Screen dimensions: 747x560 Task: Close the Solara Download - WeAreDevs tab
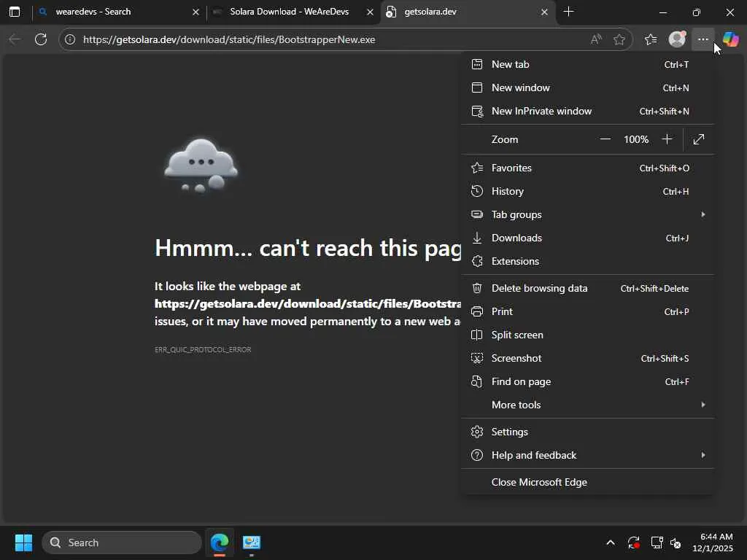tap(370, 12)
